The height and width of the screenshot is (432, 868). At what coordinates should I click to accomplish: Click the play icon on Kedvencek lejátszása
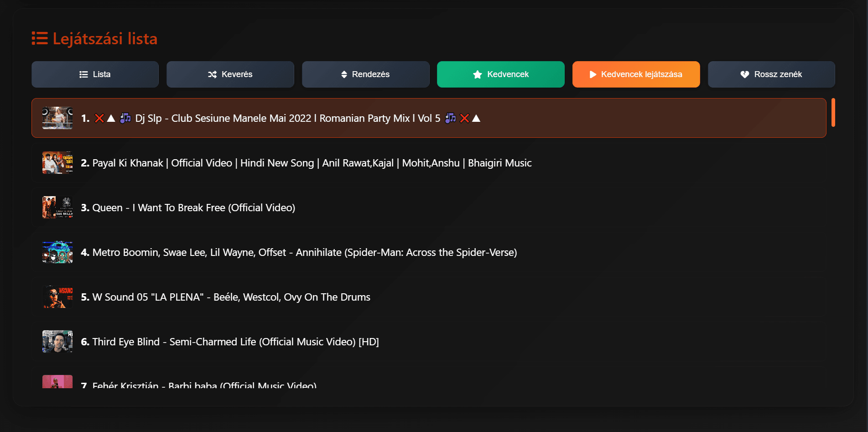click(x=593, y=74)
